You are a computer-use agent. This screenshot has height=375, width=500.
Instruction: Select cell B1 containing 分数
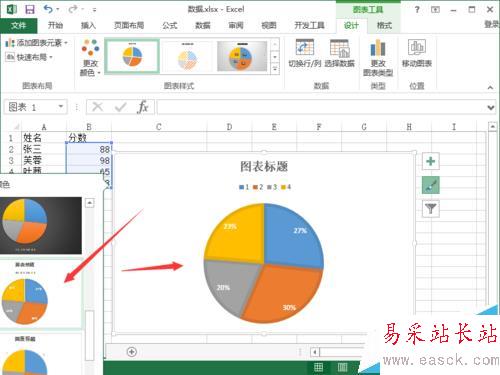89,138
